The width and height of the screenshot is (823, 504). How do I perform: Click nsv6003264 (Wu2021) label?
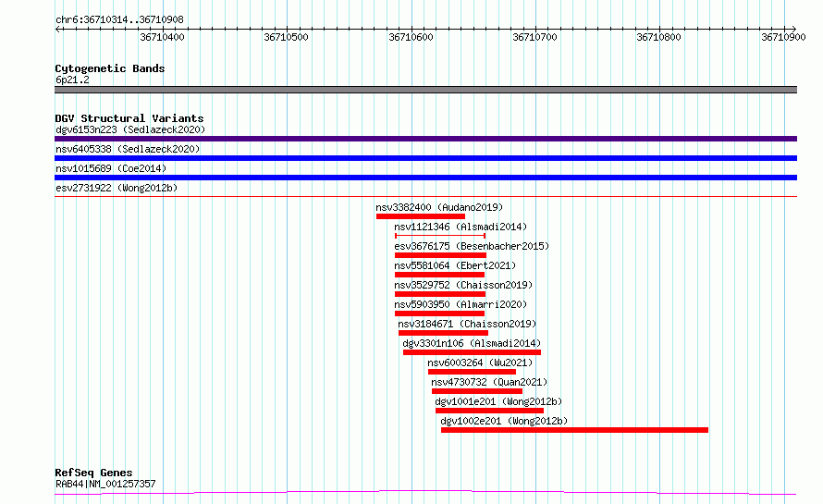(480, 363)
